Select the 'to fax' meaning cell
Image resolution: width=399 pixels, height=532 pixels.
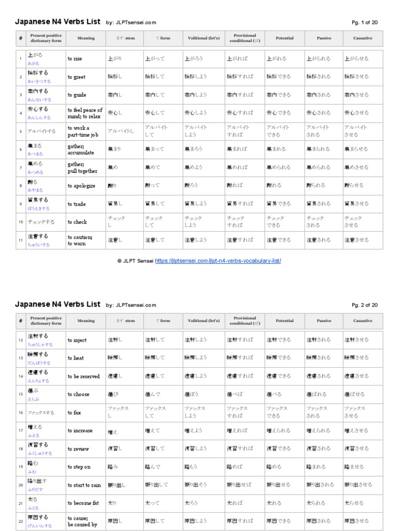[86, 413]
